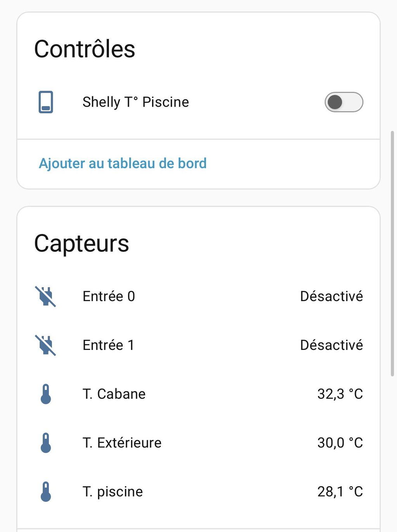
Task: Click the Shelly T° Piscine device icon
Action: click(46, 102)
